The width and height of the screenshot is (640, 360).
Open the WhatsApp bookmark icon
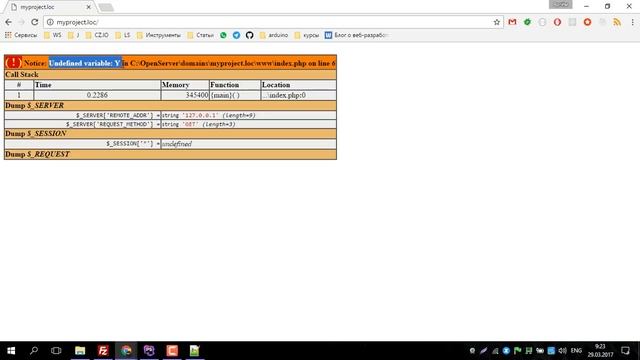pos(223,35)
